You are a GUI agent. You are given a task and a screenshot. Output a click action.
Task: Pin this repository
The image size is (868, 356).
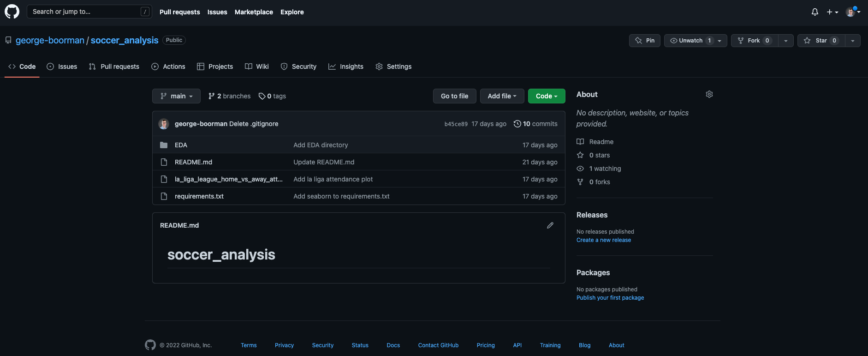coord(645,41)
